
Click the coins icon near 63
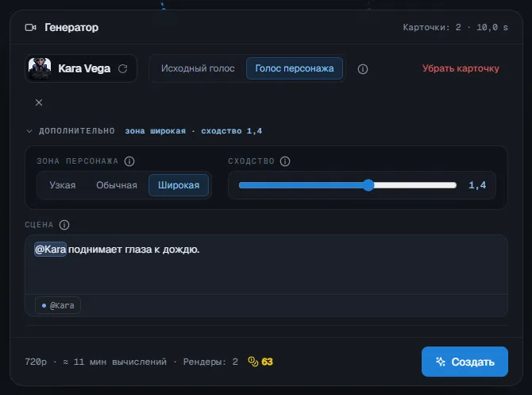tap(253, 362)
